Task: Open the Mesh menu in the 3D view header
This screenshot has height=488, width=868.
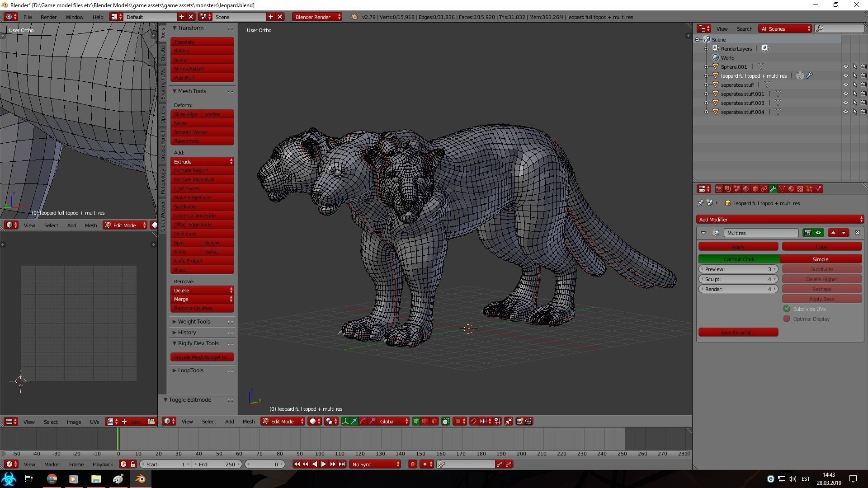Action: click(249, 421)
